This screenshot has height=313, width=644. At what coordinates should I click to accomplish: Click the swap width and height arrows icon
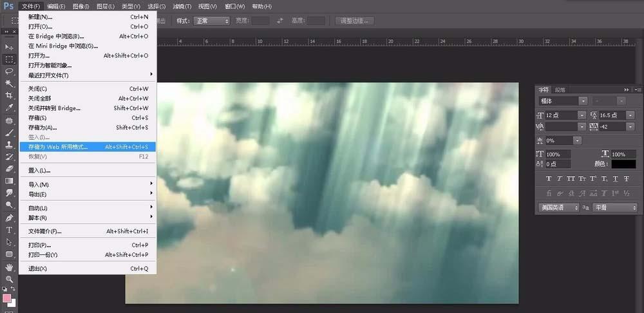280,21
